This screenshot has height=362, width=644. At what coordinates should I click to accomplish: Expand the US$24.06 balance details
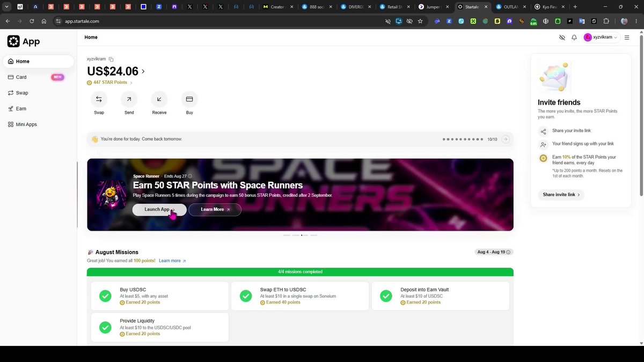coord(143,71)
